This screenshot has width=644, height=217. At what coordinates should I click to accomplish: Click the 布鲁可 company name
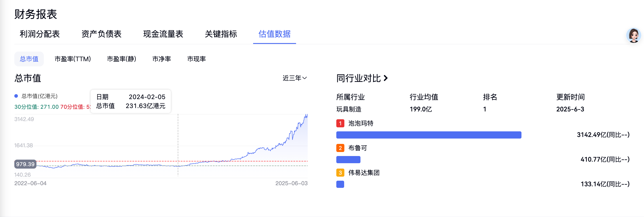(x=358, y=148)
